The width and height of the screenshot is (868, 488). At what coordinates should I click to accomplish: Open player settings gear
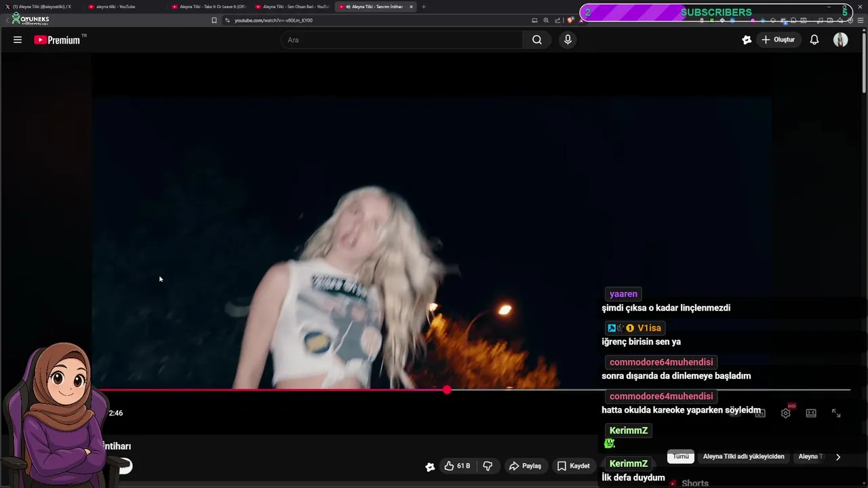coord(785,413)
